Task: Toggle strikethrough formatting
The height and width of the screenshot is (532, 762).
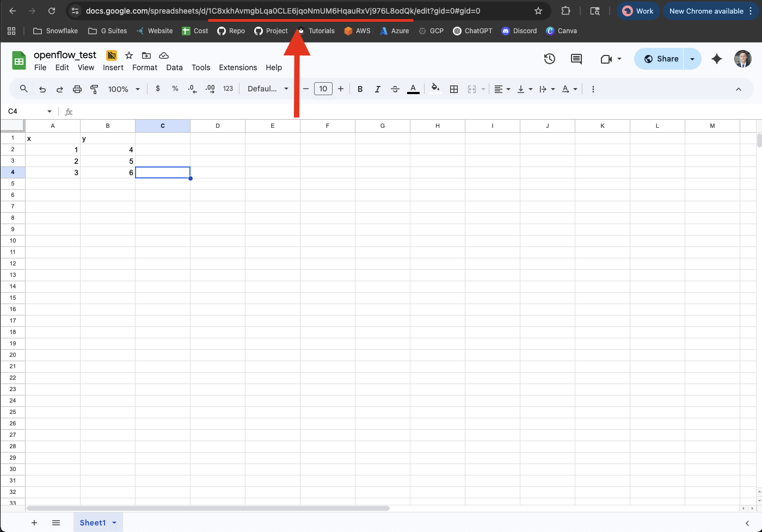Action: [x=395, y=89]
